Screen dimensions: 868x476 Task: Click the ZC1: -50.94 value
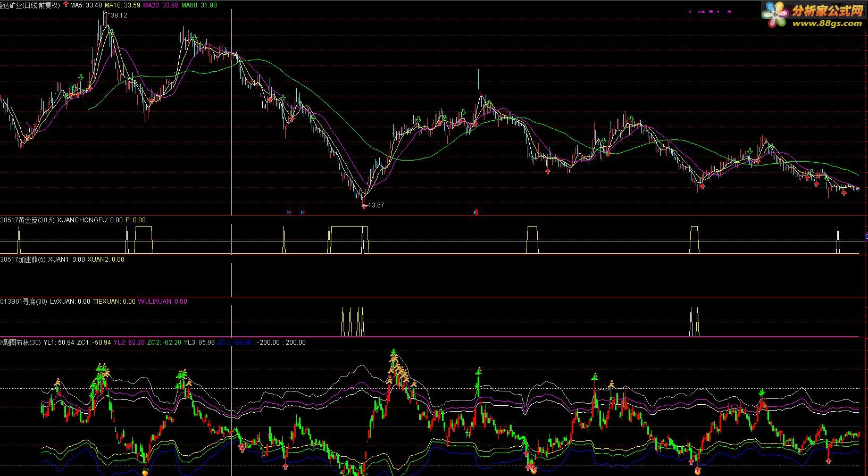click(x=94, y=343)
